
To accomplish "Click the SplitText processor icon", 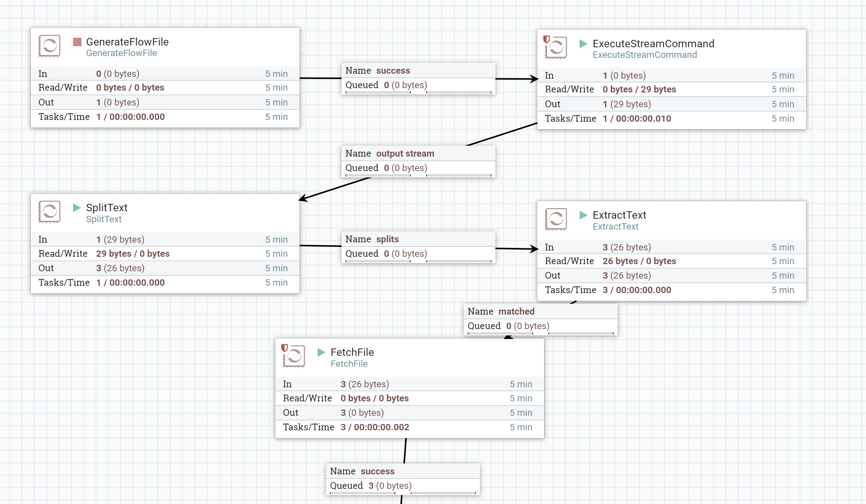I will [49, 212].
